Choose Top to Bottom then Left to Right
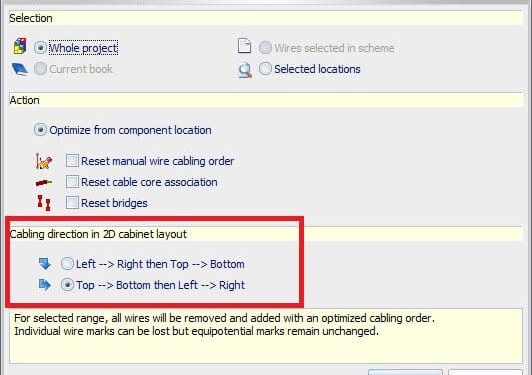 pos(67,285)
